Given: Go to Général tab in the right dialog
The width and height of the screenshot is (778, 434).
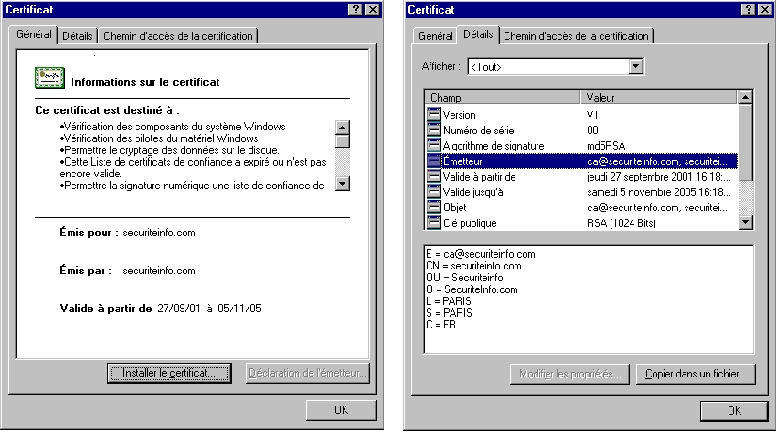Looking at the screenshot, I should 435,36.
